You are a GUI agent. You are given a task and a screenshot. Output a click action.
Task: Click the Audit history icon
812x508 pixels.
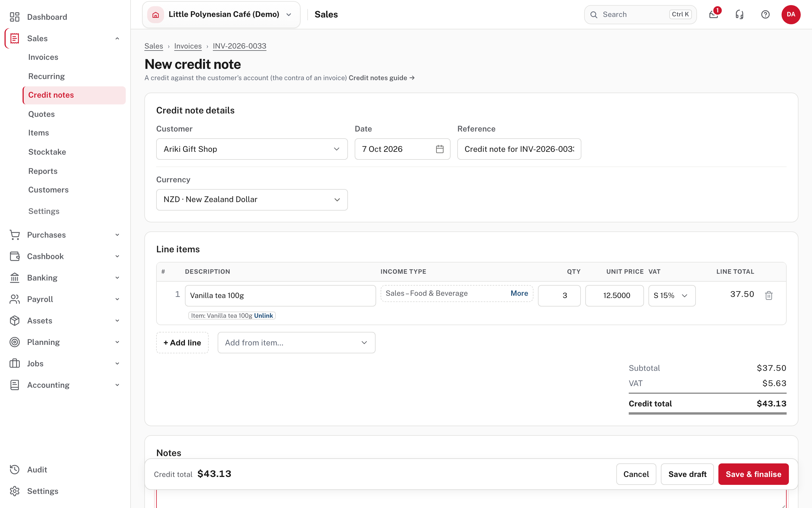click(14, 470)
